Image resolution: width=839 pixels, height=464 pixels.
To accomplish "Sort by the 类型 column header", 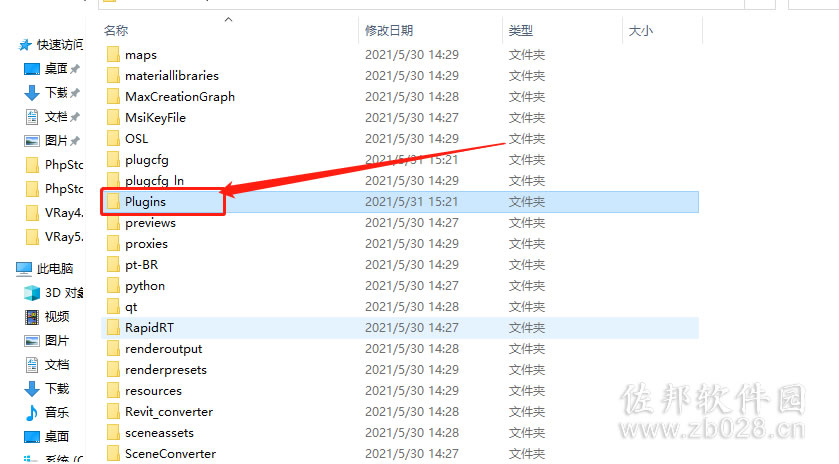I will point(521,31).
